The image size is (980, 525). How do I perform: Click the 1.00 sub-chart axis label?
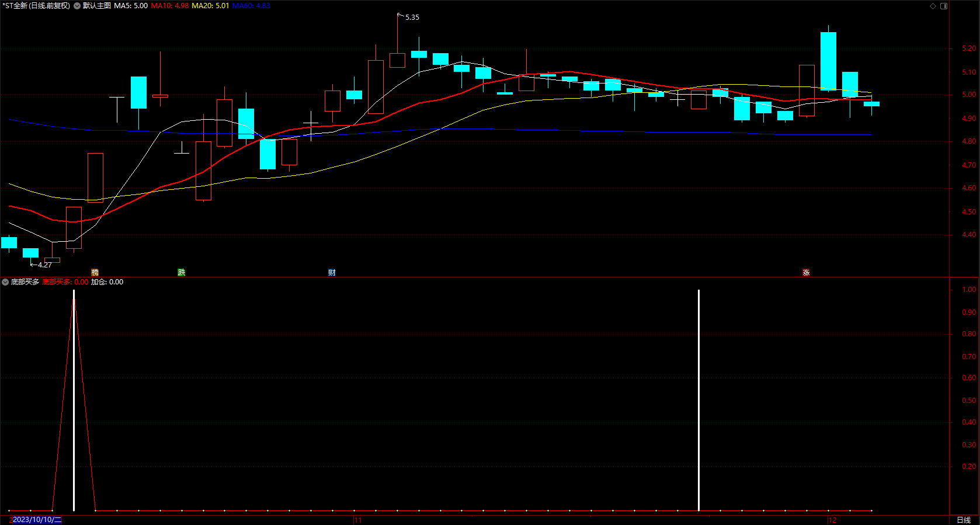click(x=969, y=290)
